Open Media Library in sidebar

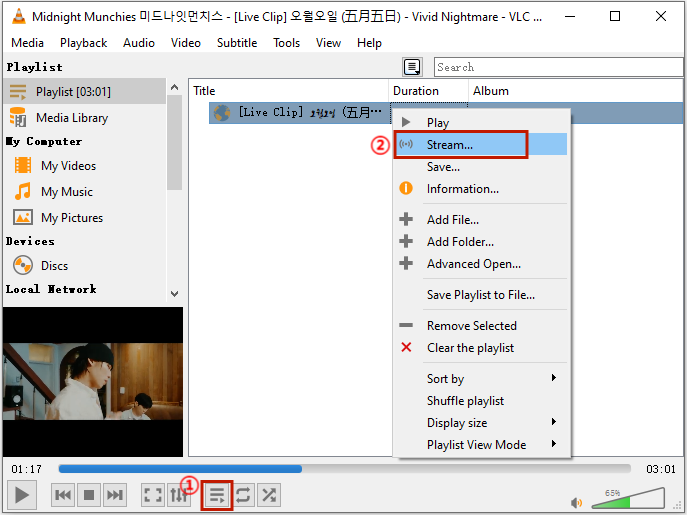71,118
